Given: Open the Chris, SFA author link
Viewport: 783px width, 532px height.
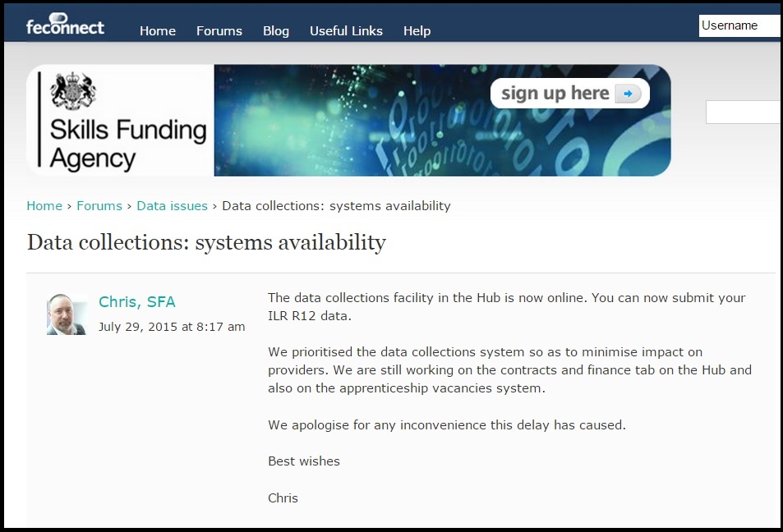Looking at the screenshot, I should (x=137, y=302).
